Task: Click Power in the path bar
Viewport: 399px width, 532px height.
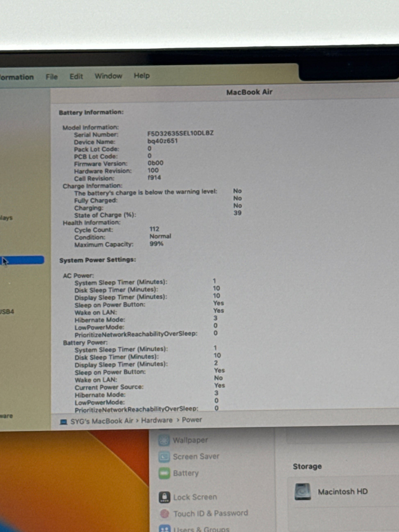Action: (192, 420)
